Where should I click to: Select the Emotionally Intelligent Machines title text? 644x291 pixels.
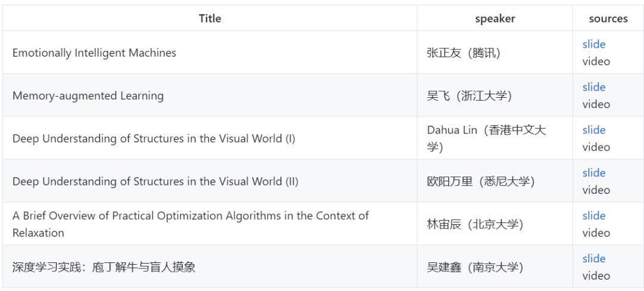[94, 53]
